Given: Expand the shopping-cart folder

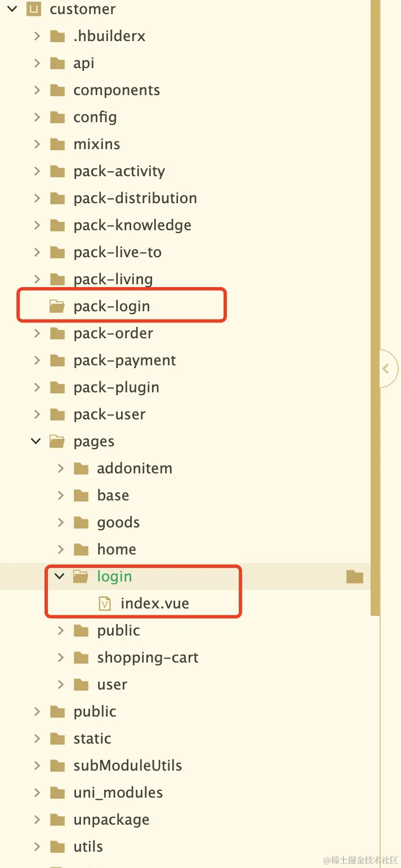Looking at the screenshot, I should [60, 657].
